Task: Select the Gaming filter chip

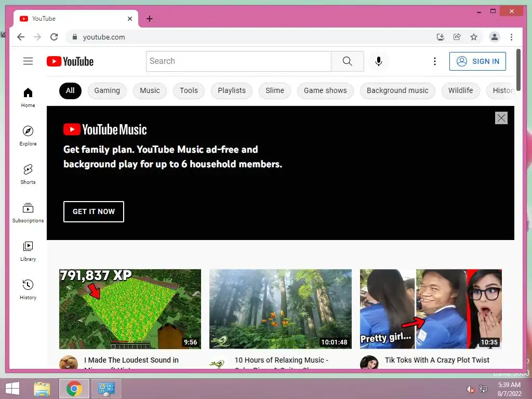Action: (107, 90)
